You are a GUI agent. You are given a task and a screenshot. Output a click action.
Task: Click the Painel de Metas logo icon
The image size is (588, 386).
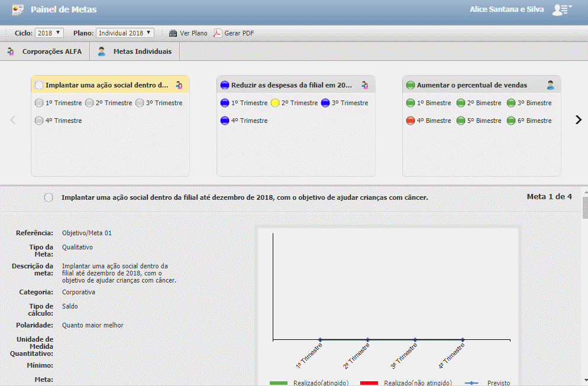tap(18, 9)
